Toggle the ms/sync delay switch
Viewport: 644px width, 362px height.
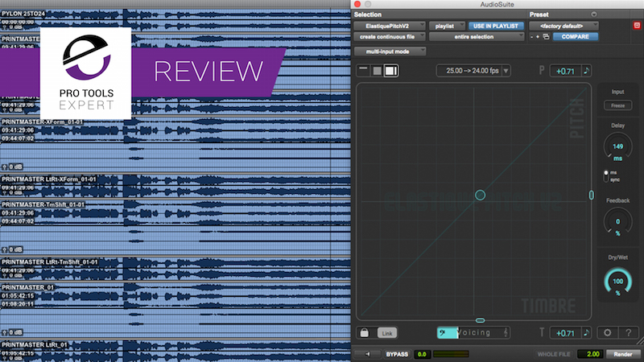pos(606,176)
